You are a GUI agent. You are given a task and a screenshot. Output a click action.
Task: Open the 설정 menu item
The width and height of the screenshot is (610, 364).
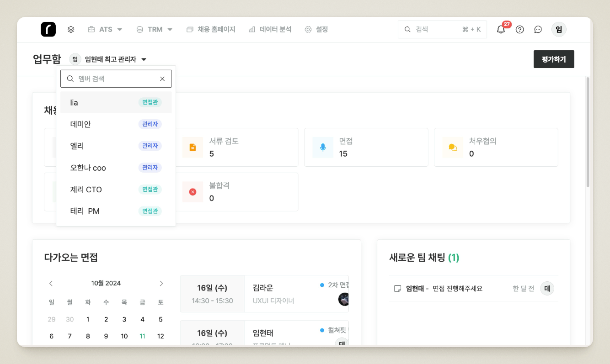[x=316, y=29]
